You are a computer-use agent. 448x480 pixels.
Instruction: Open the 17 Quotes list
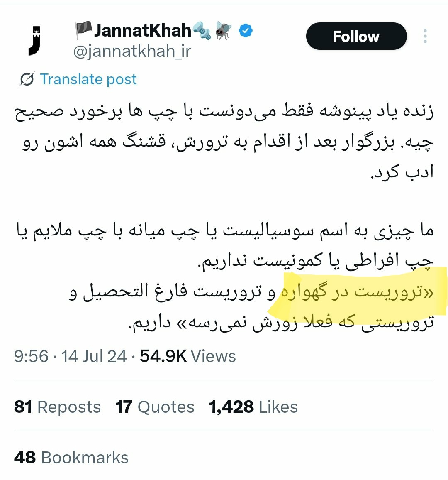tap(155, 407)
